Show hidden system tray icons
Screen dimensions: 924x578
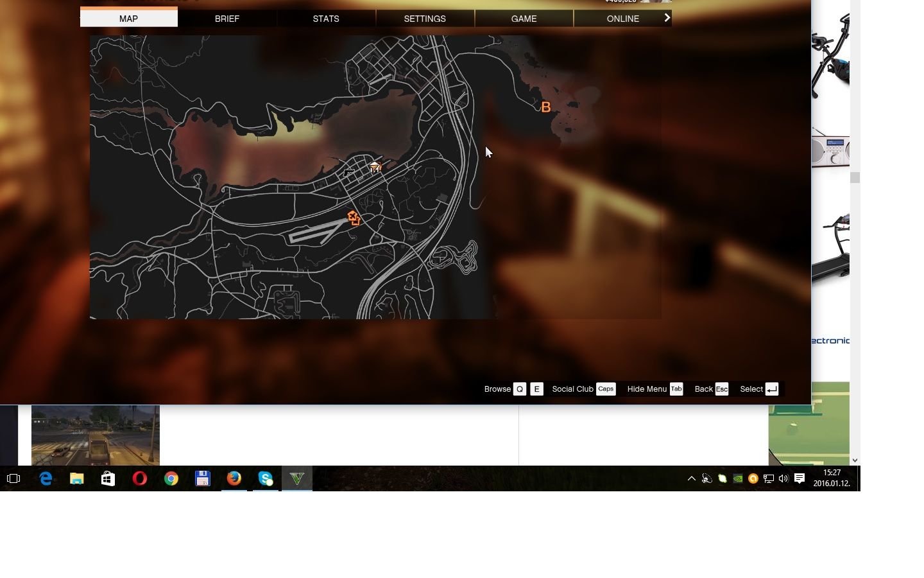pos(692,478)
